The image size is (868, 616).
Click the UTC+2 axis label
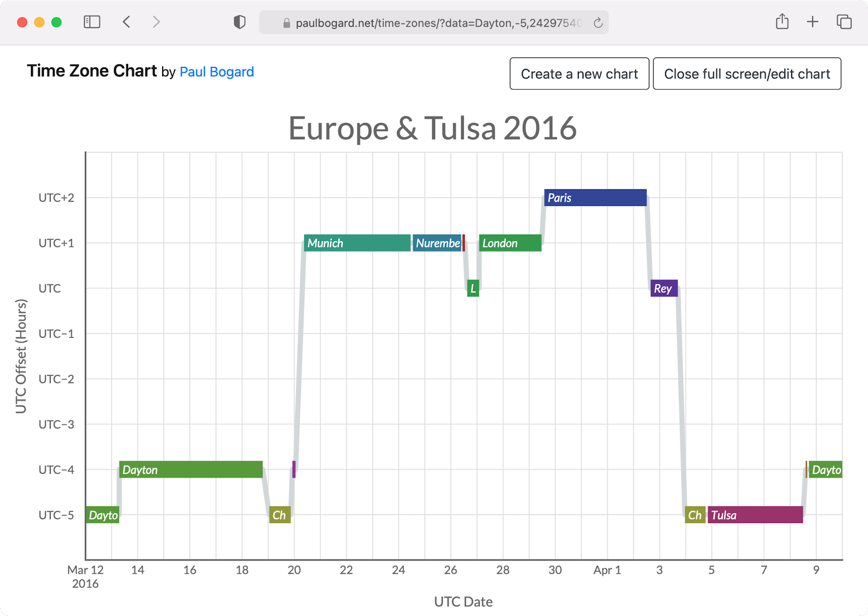[56, 198]
